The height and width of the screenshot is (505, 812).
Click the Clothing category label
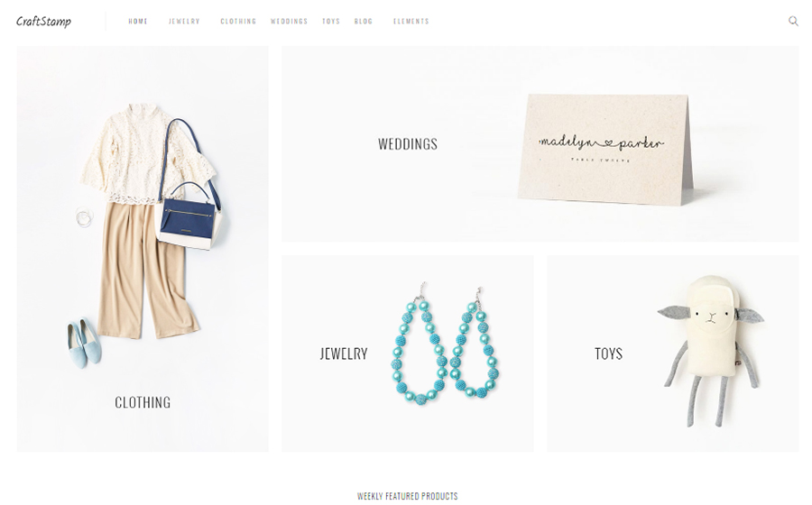[143, 402]
